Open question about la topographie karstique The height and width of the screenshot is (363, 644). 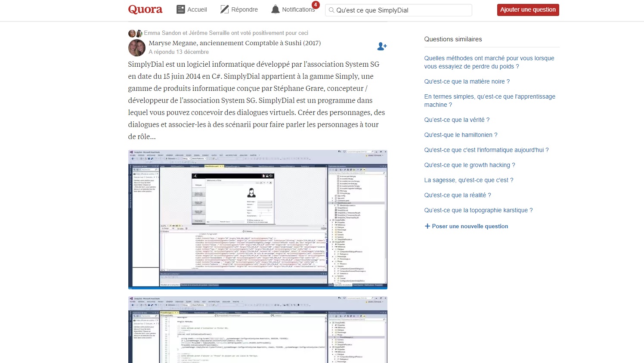[x=478, y=210]
